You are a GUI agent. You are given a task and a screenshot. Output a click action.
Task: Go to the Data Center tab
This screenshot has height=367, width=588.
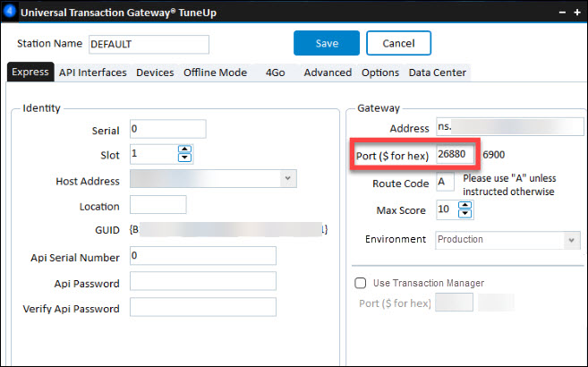437,73
